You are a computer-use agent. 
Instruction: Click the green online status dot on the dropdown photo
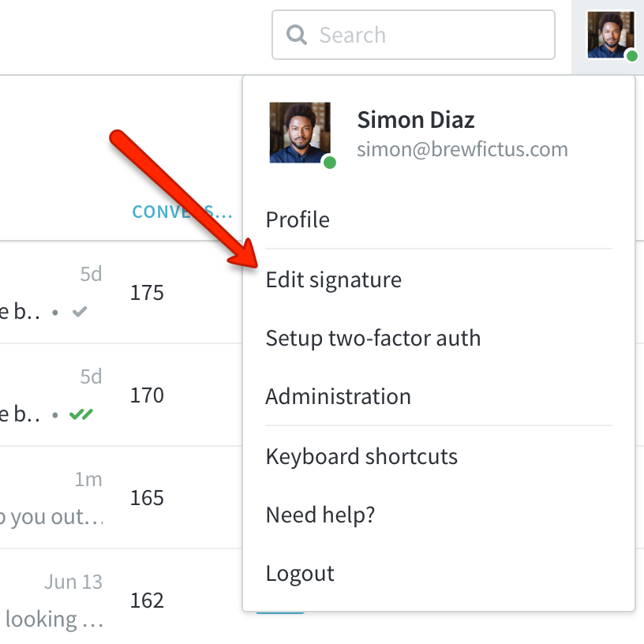(330, 163)
